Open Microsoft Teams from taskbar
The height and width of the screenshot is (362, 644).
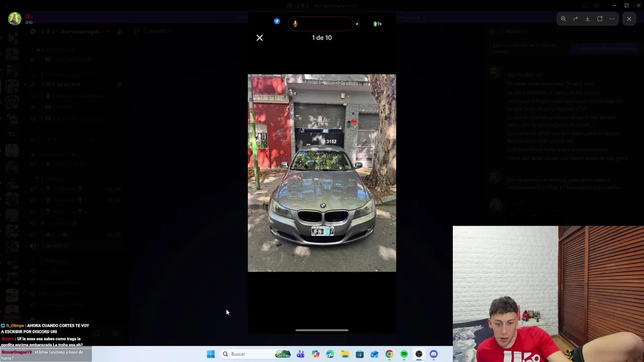click(x=300, y=354)
